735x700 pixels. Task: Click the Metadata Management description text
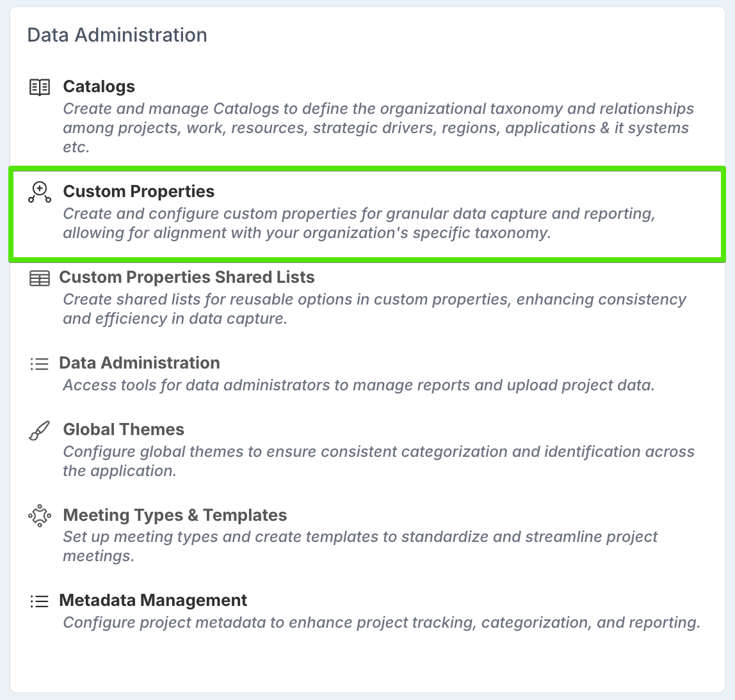(x=382, y=623)
